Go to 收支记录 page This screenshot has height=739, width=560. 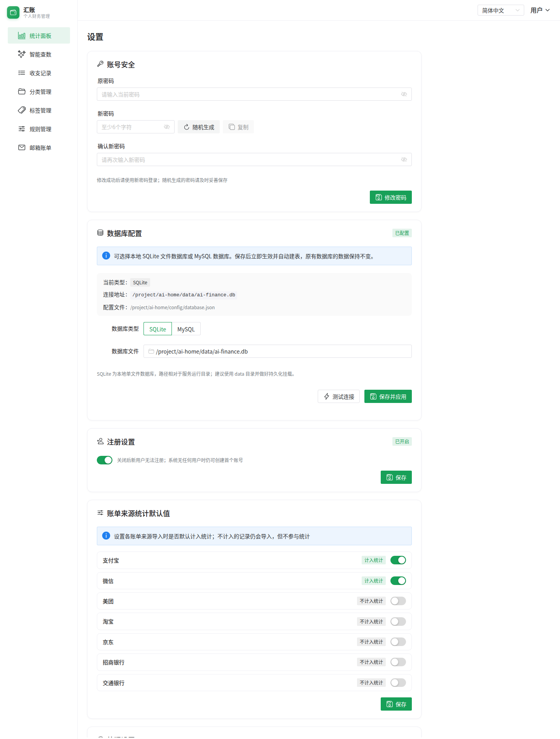coord(39,73)
